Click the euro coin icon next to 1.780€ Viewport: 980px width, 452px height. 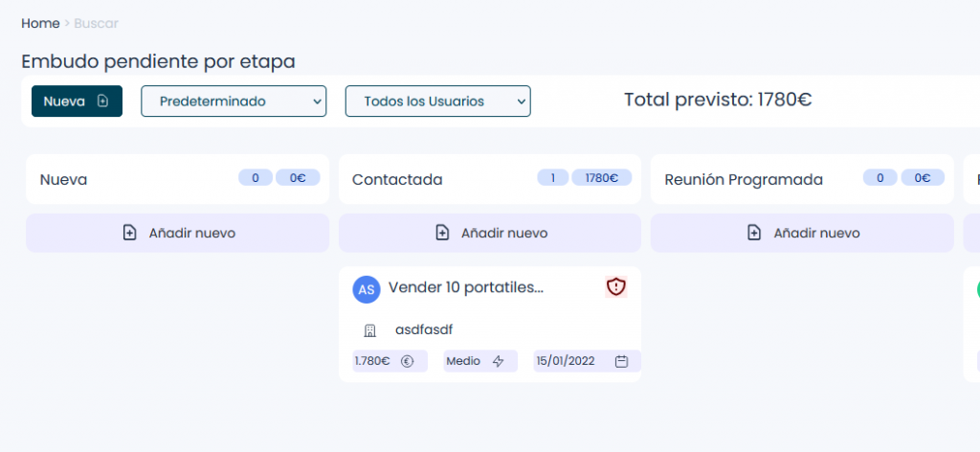[407, 361]
